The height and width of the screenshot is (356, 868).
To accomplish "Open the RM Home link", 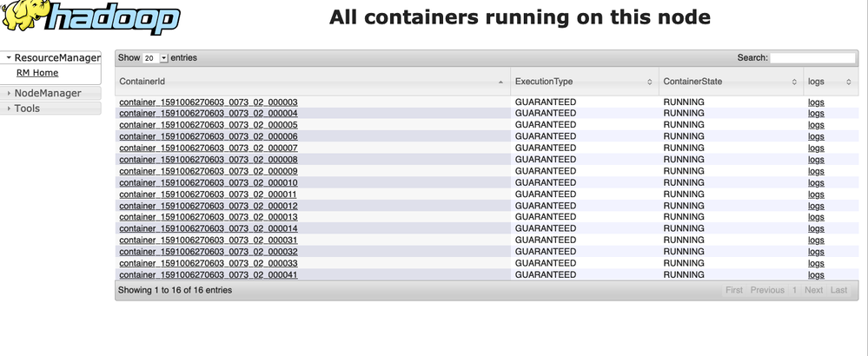I will (37, 73).
